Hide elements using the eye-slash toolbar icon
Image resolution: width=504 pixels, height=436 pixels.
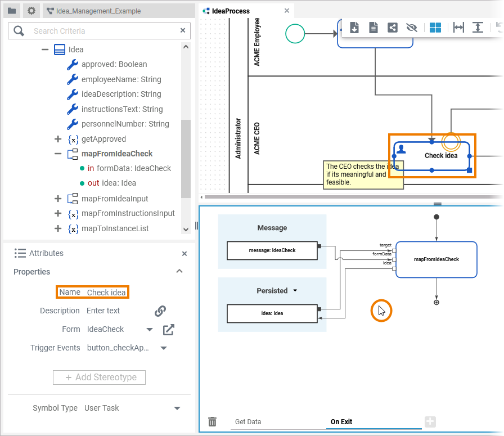tap(411, 27)
